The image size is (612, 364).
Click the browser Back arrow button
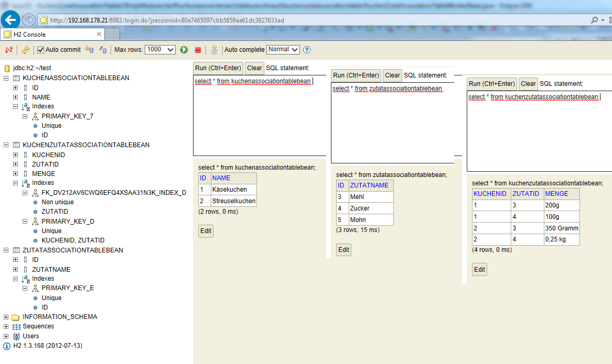click(x=10, y=20)
